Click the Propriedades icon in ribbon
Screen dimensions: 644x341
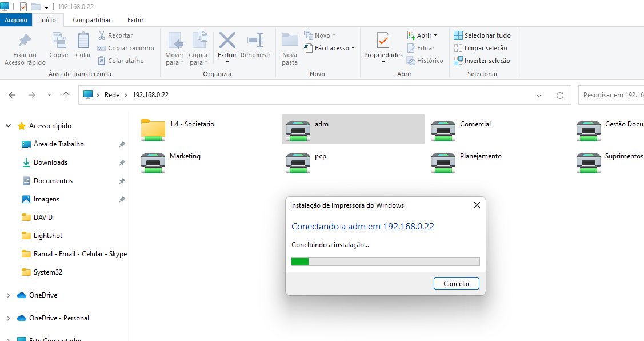383,42
